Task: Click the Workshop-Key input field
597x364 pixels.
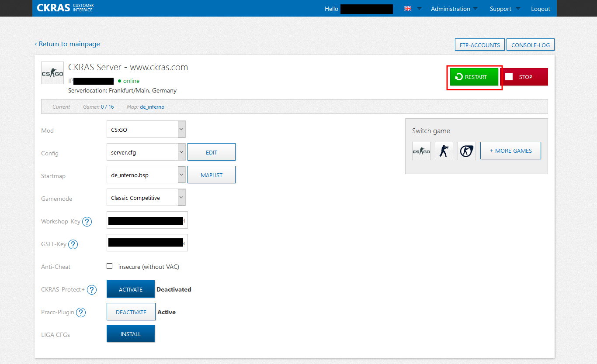Action: point(147,220)
